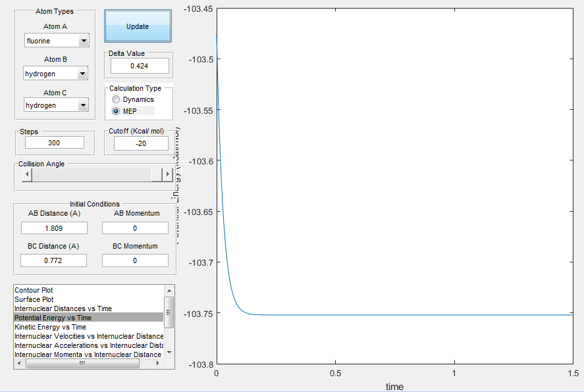Click the Delta Value field

pyautogui.click(x=140, y=66)
